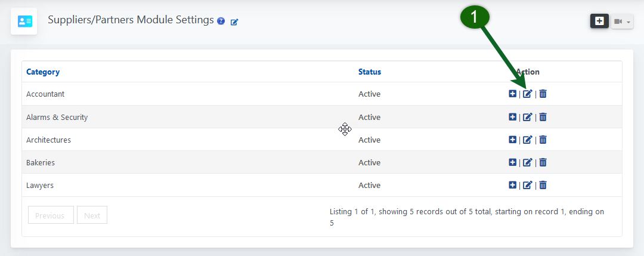The width and height of the screenshot is (644, 256).
Task: Click the edit icon for Accountant
Action: pyautogui.click(x=527, y=94)
